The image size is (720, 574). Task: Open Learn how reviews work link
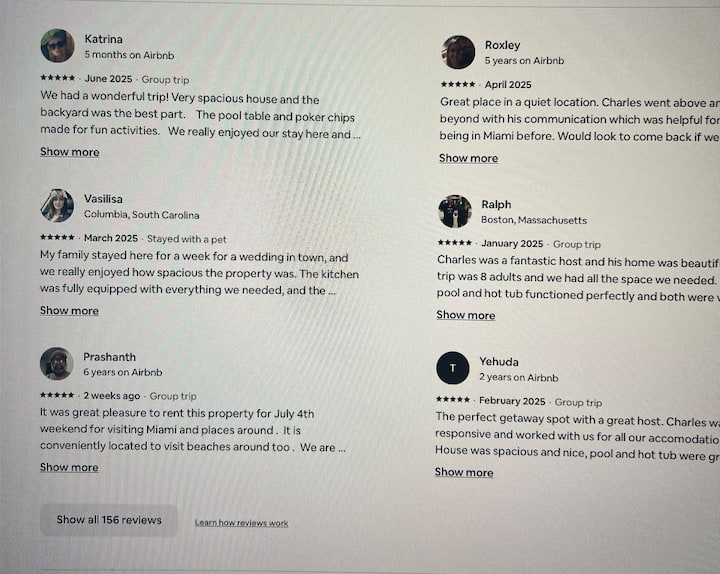tap(241, 523)
